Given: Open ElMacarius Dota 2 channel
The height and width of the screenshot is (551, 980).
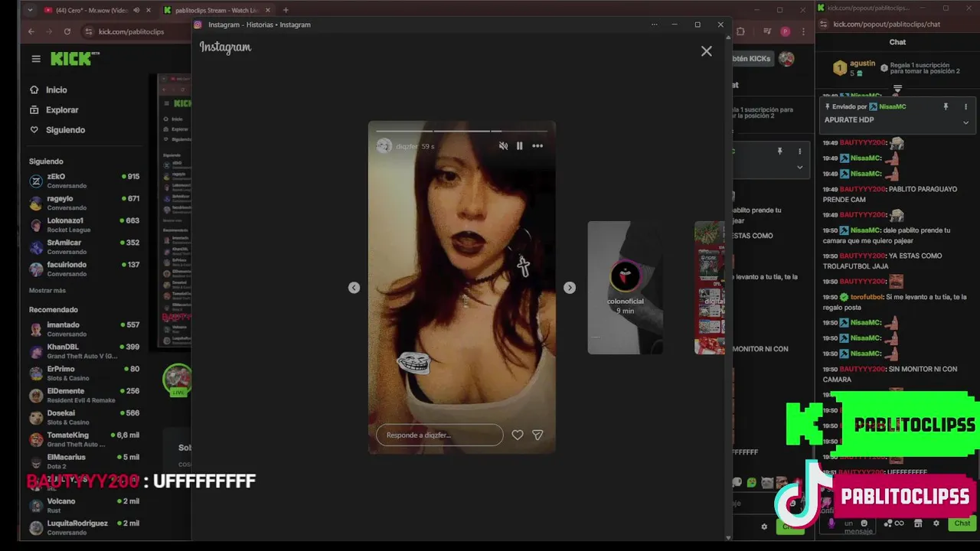Looking at the screenshot, I should (84, 461).
